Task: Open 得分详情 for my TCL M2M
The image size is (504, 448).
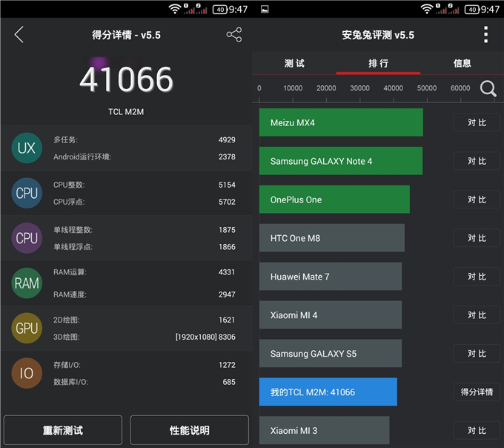Action: point(477,392)
